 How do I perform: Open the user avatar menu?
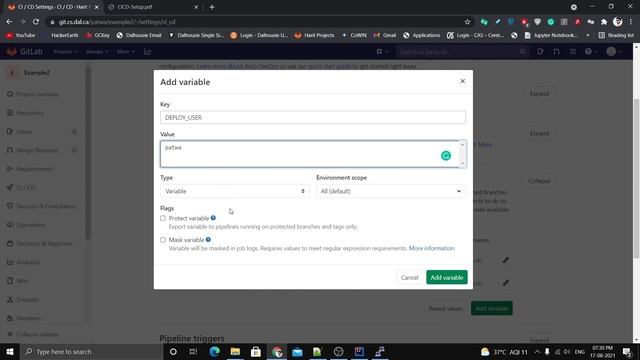613,52
